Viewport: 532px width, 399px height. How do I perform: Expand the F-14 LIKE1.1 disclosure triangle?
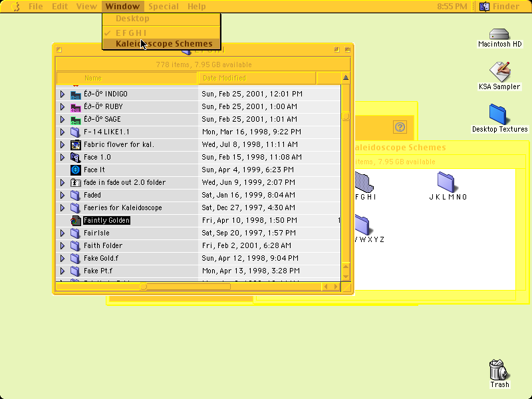click(x=63, y=132)
